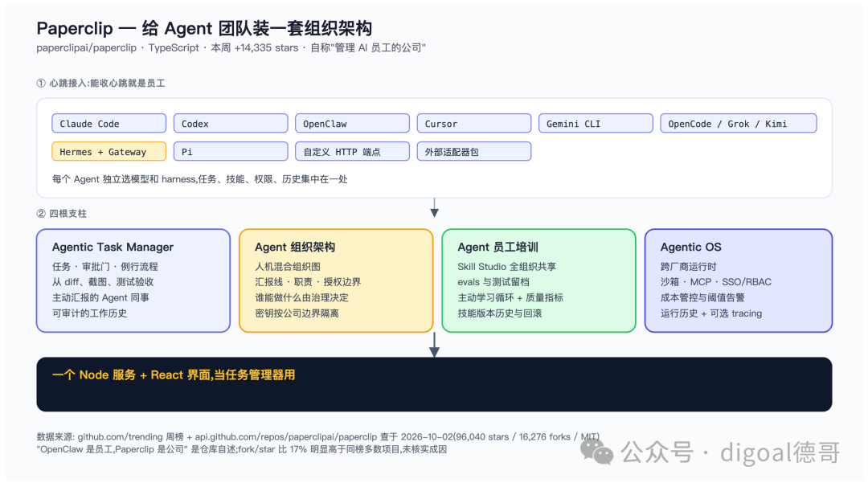Image resolution: width=868 pixels, height=487 pixels.
Task: Click the Cursor chip
Action: pos(474,124)
